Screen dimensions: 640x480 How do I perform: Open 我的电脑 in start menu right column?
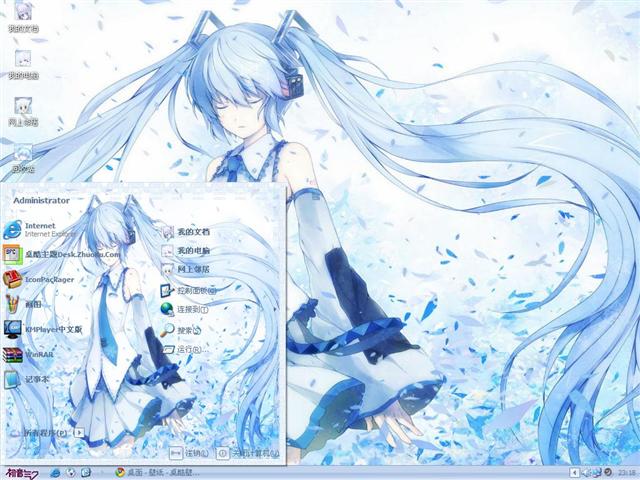186,251
